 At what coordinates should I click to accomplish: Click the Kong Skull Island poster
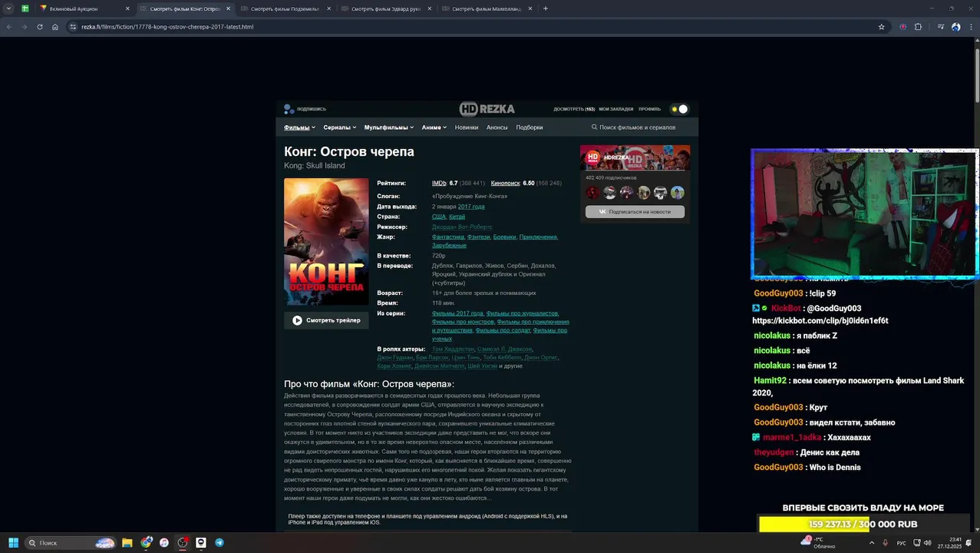point(326,242)
